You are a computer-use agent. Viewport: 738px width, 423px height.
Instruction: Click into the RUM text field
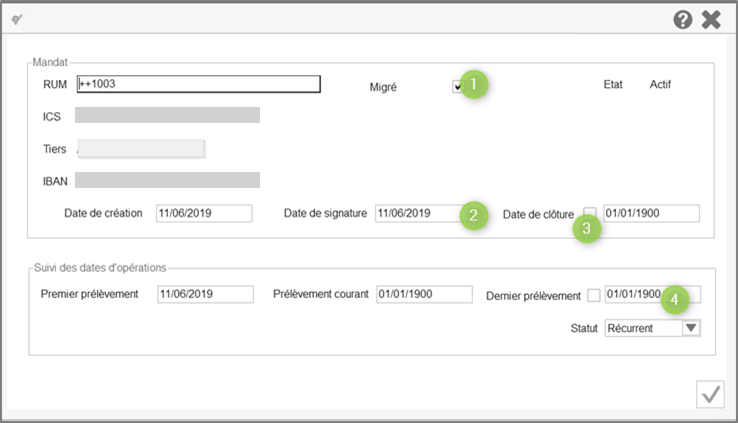(x=198, y=84)
